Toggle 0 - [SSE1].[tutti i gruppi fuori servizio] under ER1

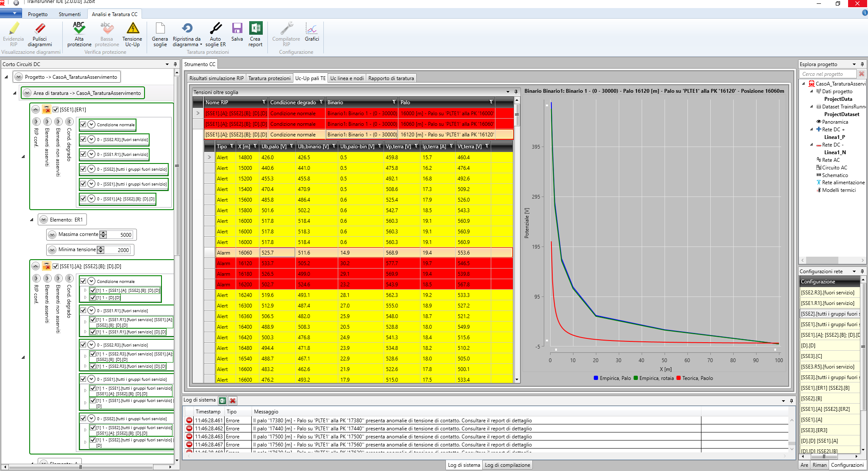tap(83, 184)
